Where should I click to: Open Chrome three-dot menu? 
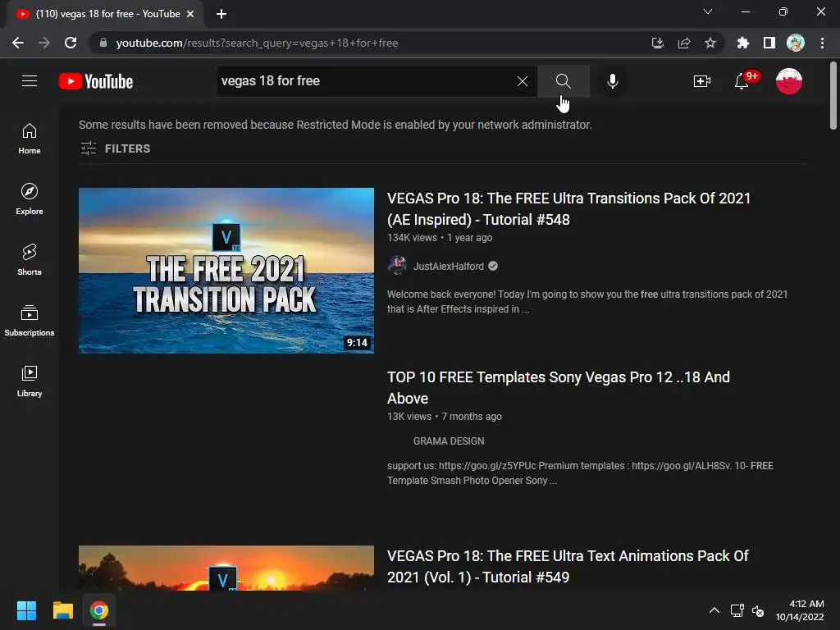click(822, 43)
